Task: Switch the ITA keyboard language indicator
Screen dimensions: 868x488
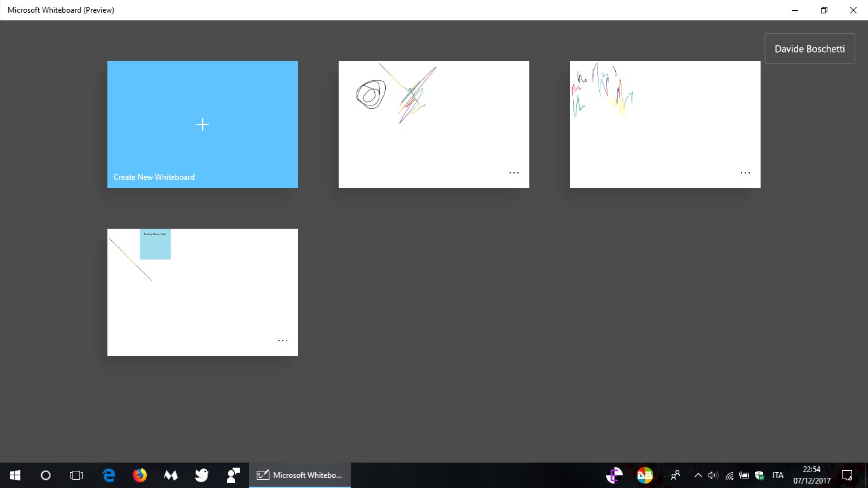Action: (778, 475)
